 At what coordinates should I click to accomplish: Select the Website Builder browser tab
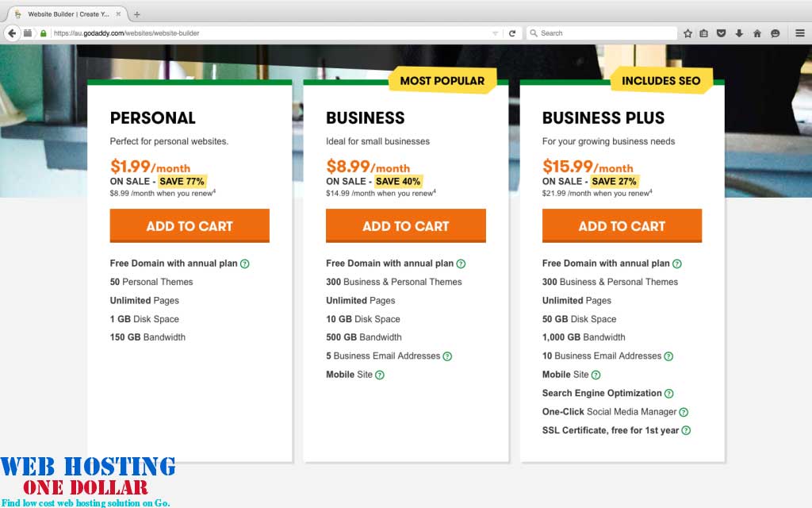(x=67, y=14)
